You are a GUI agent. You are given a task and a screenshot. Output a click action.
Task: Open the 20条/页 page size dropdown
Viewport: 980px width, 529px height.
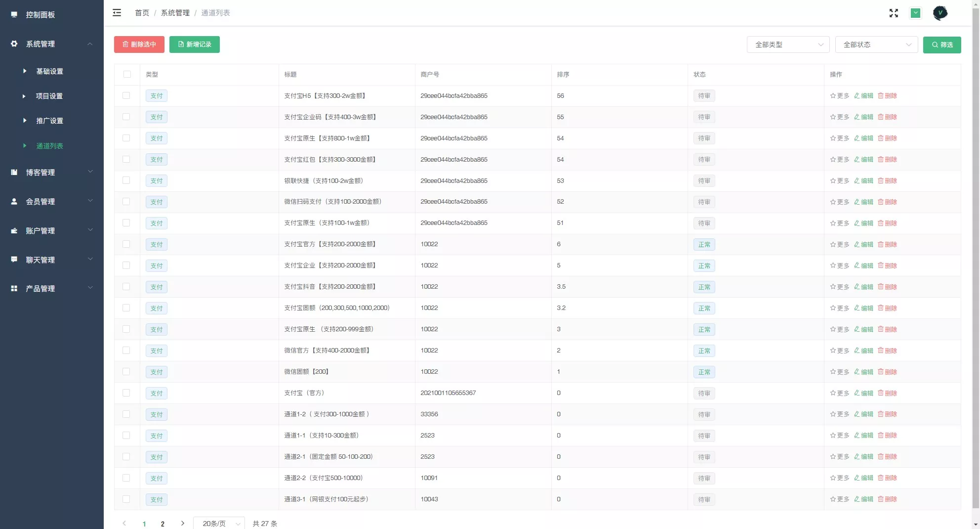[x=219, y=523]
